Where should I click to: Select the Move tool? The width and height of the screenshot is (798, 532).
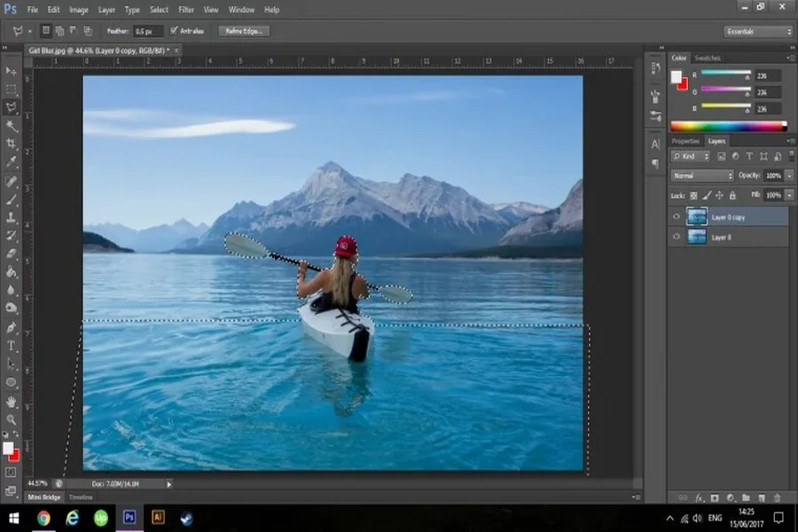[12, 71]
